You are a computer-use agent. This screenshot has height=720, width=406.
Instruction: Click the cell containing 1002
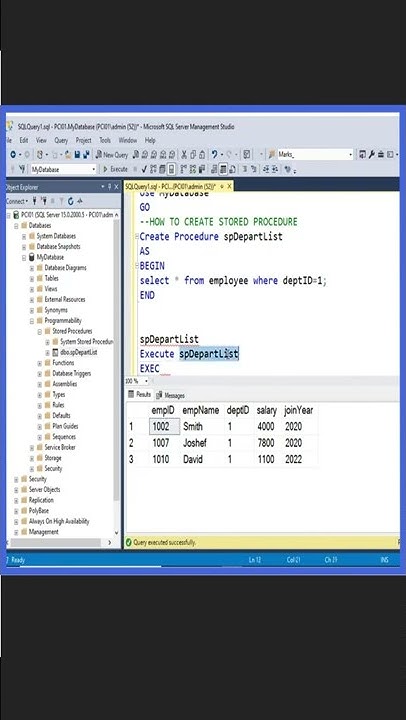point(164,427)
